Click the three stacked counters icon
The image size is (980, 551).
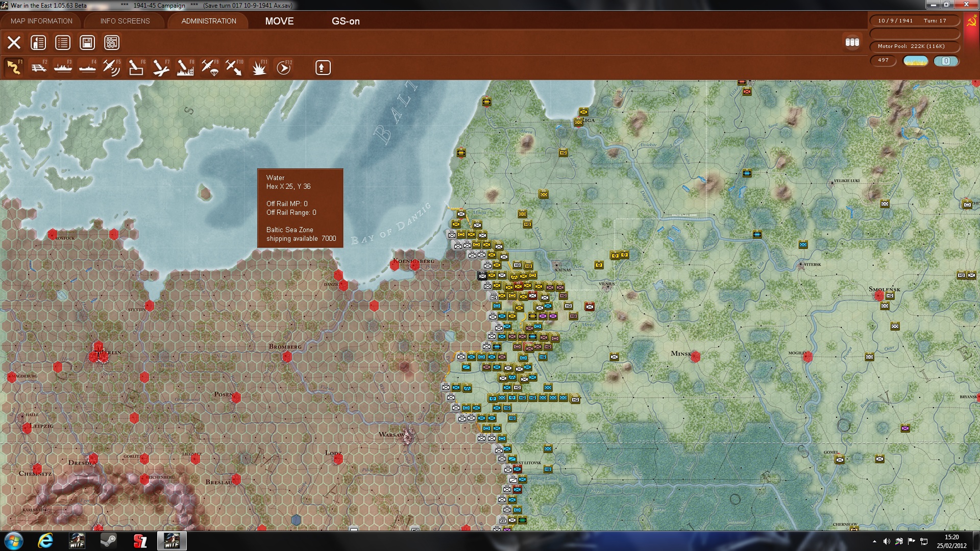[x=852, y=42]
